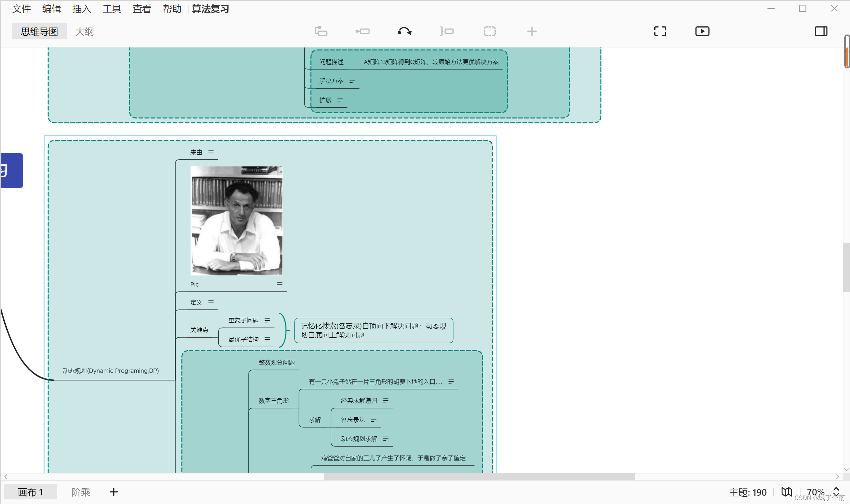Switch to 大纲 outline view
Screen dimensions: 850x504
pos(84,32)
